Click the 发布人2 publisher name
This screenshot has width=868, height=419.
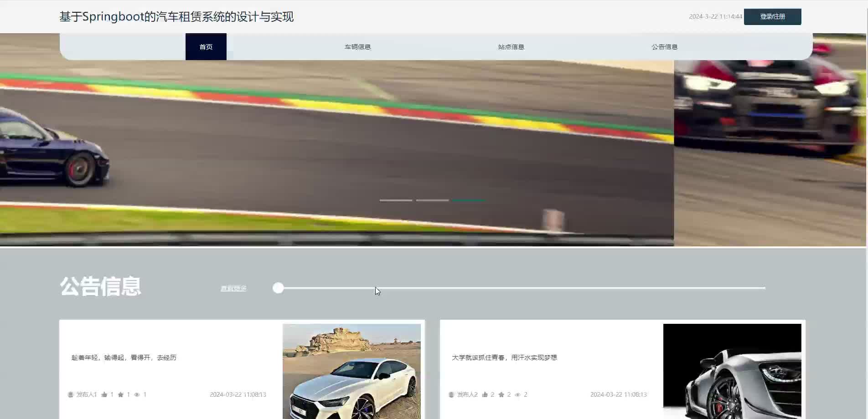[467, 394]
